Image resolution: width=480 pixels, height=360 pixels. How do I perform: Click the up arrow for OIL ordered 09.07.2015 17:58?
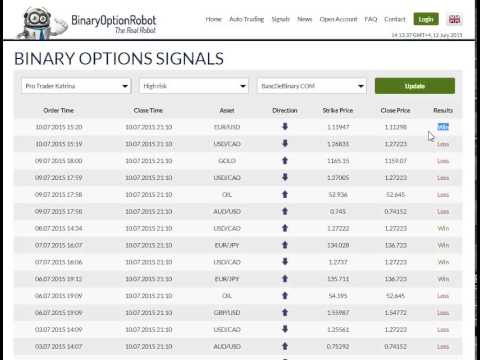click(x=285, y=194)
